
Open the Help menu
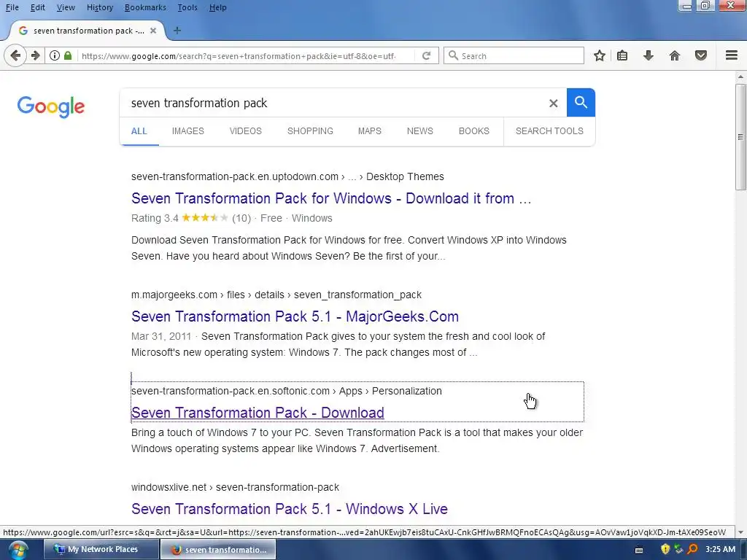pyautogui.click(x=217, y=7)
